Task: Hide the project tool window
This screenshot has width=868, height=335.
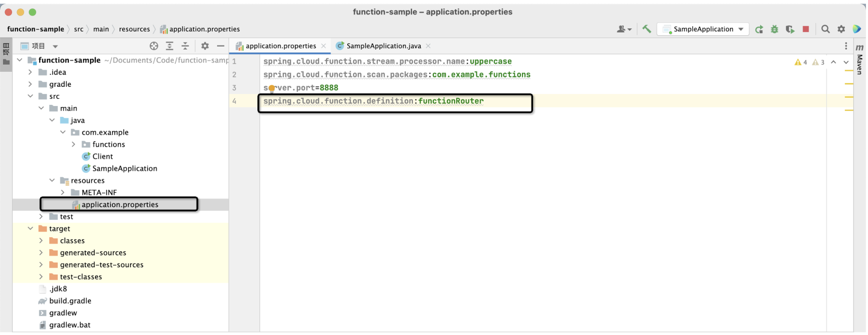Action: [x=221, y=46]
